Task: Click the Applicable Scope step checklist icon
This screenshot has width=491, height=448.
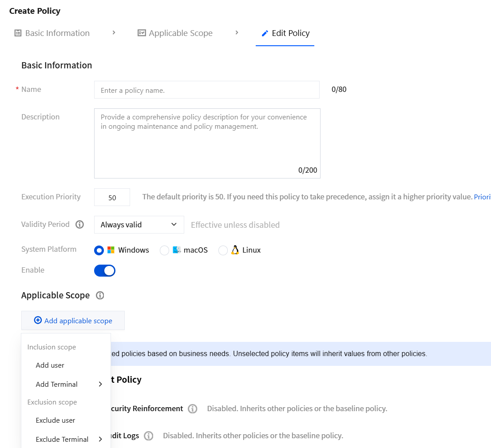Action: [x=142, y=33]
